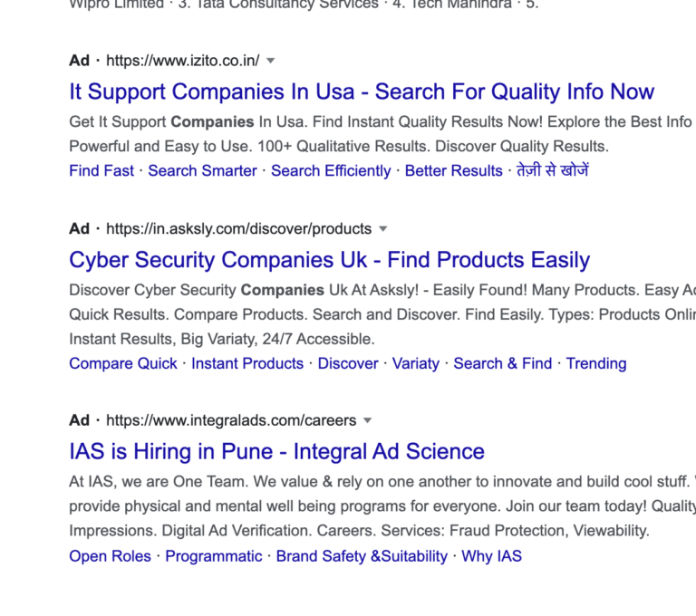Visit the 'Open Roles' sitelink

tap(110, 556)
